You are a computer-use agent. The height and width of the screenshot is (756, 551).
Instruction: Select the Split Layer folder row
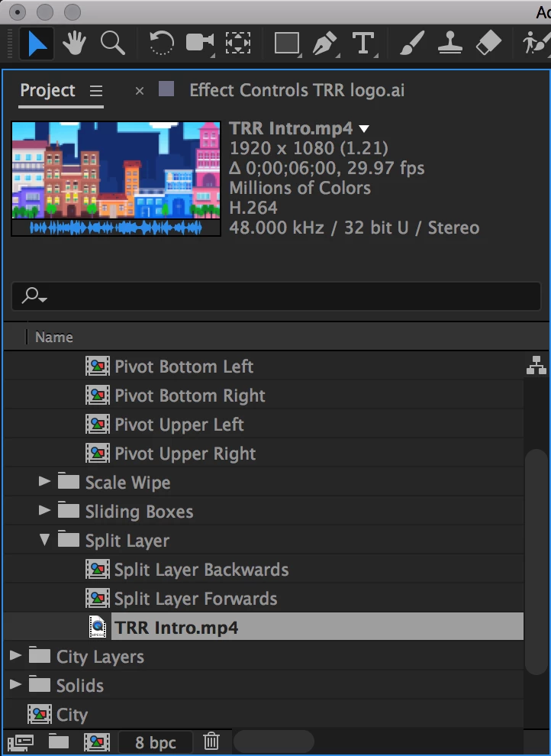(x=263, y=541)
